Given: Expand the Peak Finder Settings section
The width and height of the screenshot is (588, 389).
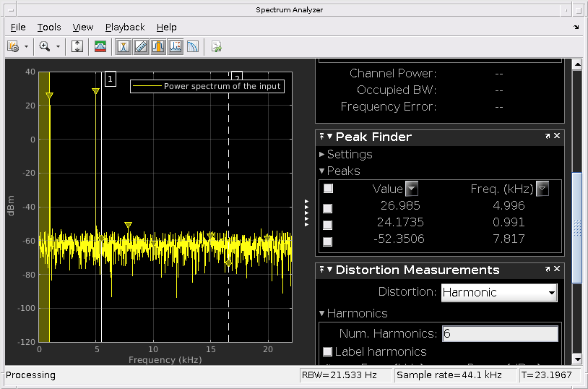Looking at the screenshot, I should [x=322, y=155].
